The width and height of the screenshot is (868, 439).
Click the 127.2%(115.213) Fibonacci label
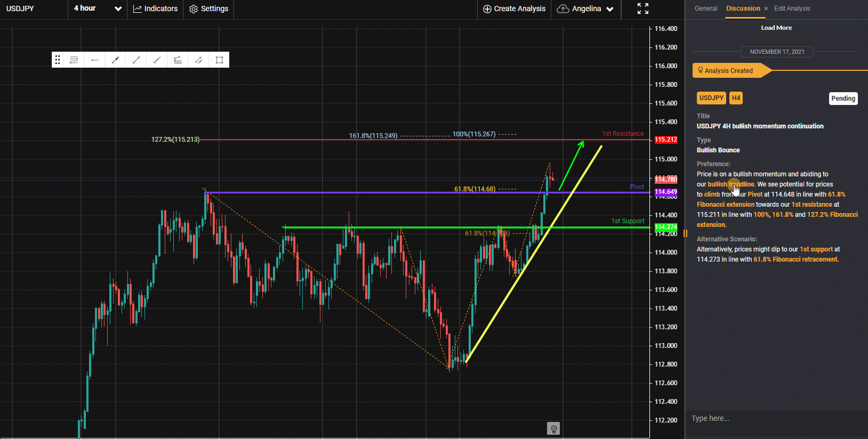[x=175, y=140]
